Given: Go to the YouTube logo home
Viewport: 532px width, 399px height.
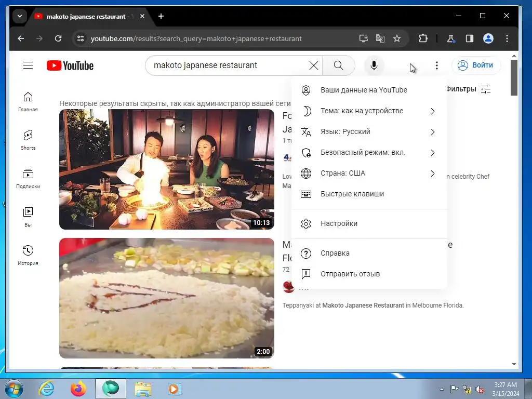Looking at the screenshot, I should [70, 65].
